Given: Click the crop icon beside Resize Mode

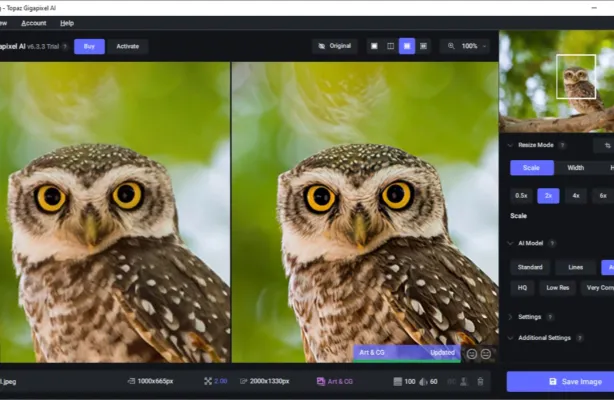Looking at the screenshot, I should (x=607, y=146).
